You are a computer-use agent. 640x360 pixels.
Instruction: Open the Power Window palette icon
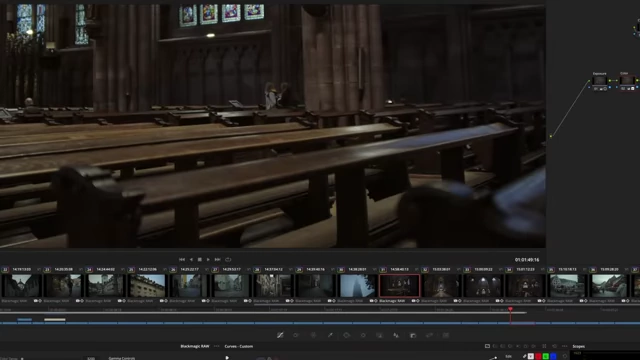click(347, 335)
